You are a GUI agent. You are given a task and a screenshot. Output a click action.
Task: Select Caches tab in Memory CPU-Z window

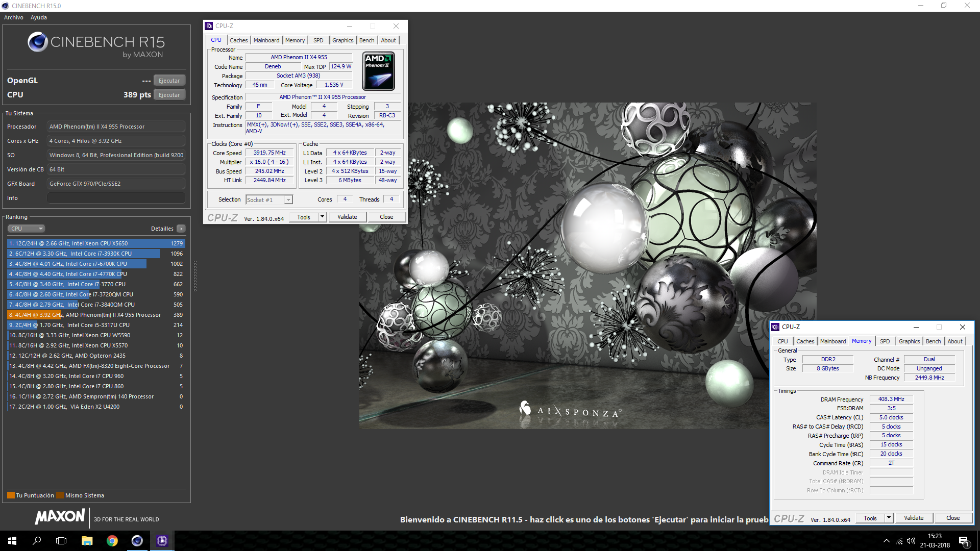(805, 341)
